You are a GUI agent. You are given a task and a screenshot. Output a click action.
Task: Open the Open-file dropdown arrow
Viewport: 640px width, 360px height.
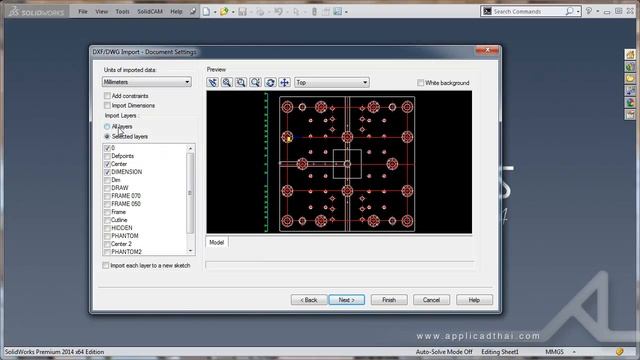pyautogui.click(x=233, y=12)
